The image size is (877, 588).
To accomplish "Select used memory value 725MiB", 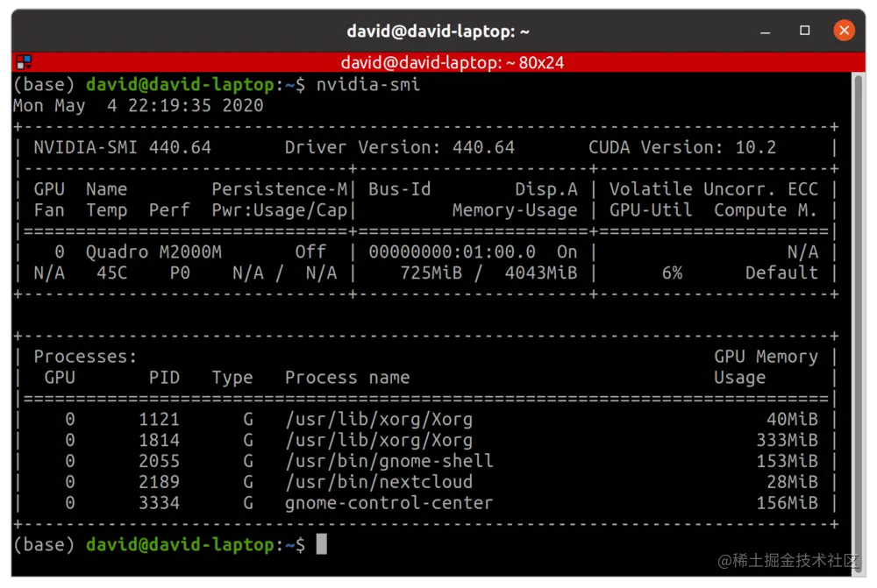I will pos(431,273).
